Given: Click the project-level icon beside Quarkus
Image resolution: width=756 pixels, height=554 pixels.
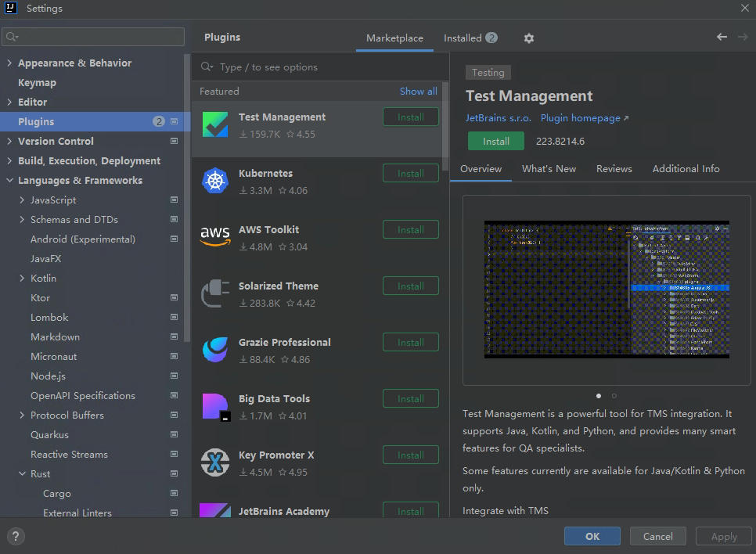Looking at the screenshot, I should click(x=174, y=434).
